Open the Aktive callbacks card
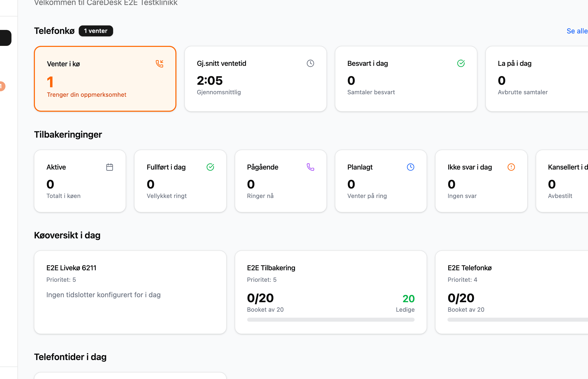Viewport: 588px width, 379px height. (x=80, y=181)
